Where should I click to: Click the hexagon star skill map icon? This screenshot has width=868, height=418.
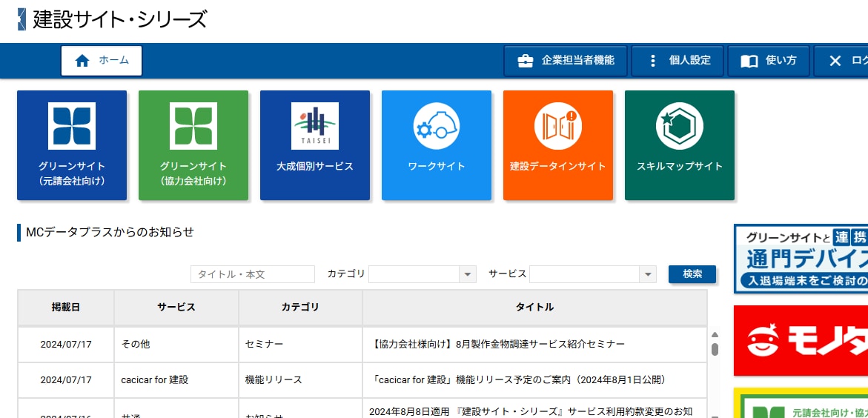click(680, 126)
